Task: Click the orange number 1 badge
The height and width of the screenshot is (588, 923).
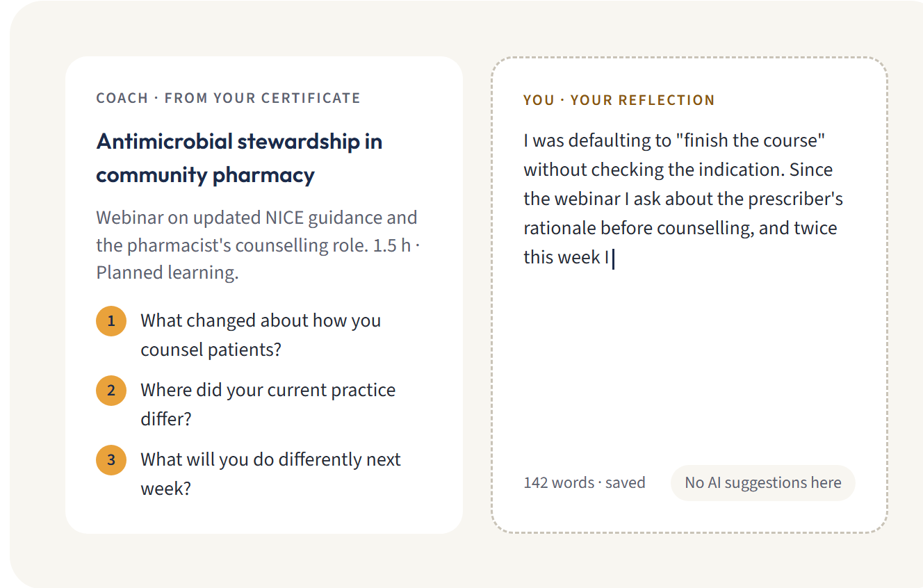Action: [x=111, y=321]
